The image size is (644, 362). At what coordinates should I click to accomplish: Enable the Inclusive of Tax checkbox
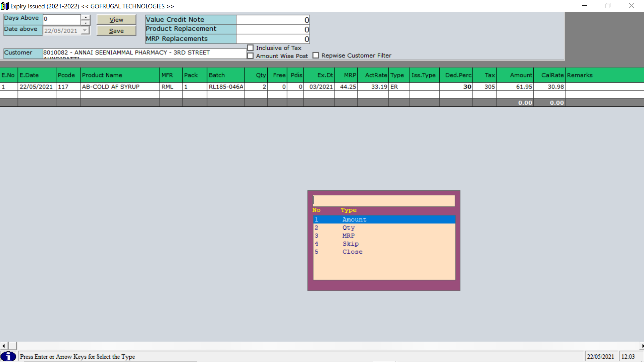[x=251, y=48]
